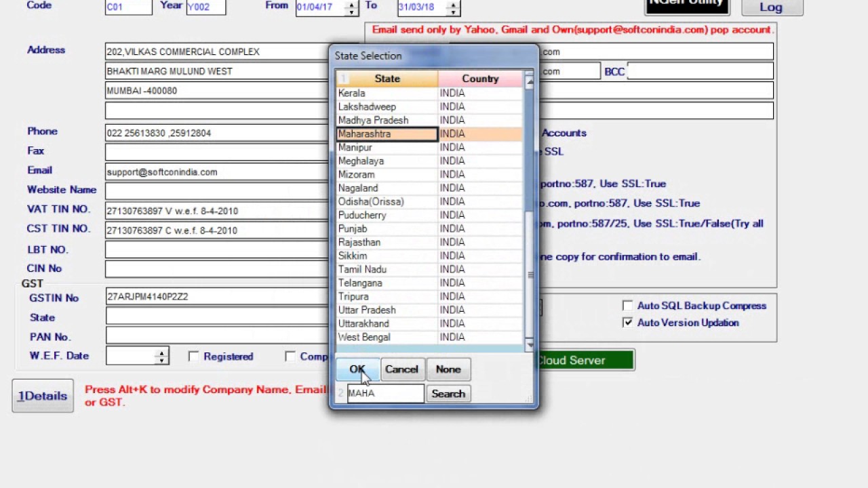Open the 1Details button
868x488 pixels.
point(43,396)
